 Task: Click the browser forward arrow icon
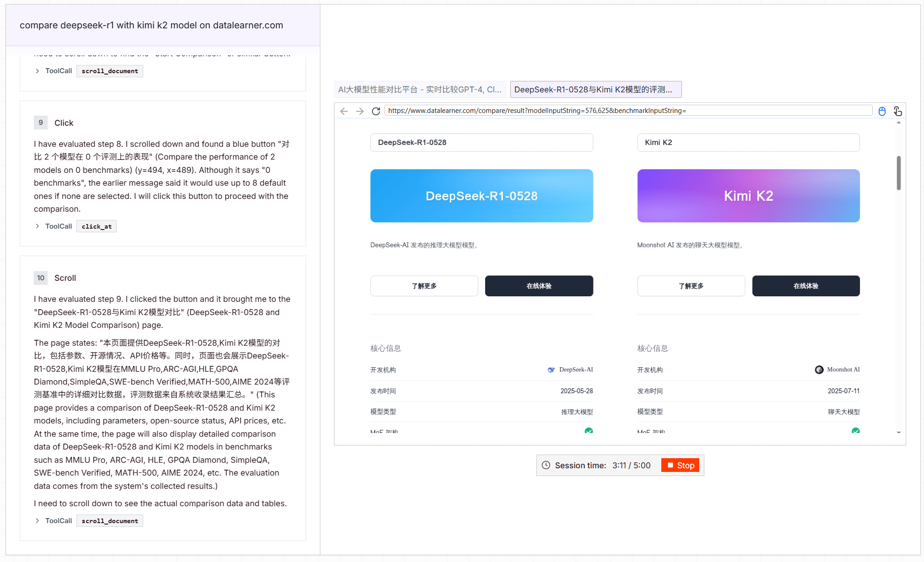(x=360, y=111)
